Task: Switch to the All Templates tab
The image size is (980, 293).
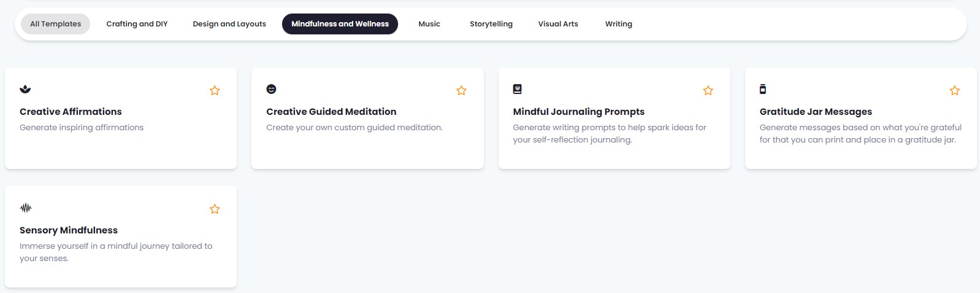Action: click(x=56, y=24)
